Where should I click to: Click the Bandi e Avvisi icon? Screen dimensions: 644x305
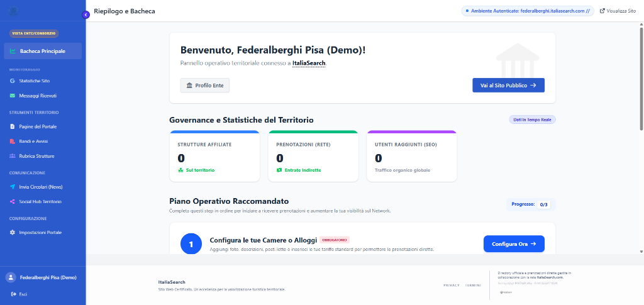[x=13, y=141]
